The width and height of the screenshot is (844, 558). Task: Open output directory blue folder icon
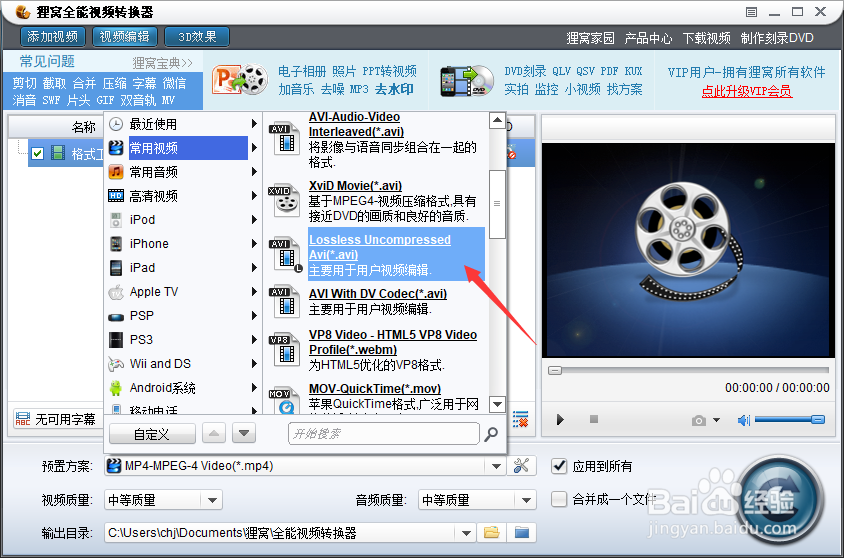click(x=522, y=533)
